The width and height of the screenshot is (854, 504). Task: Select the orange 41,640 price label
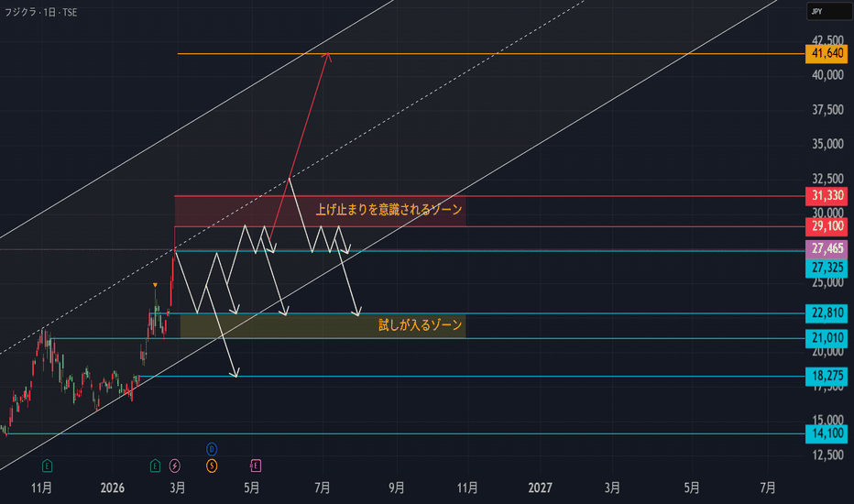827,53
